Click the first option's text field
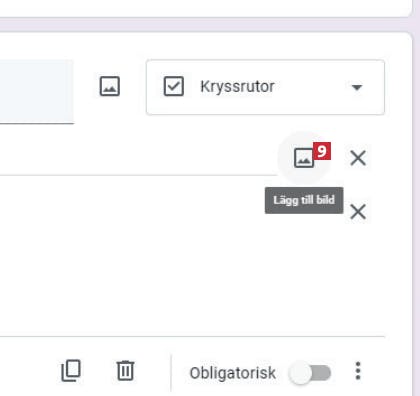420x396 pixels. tap(138, 159)
